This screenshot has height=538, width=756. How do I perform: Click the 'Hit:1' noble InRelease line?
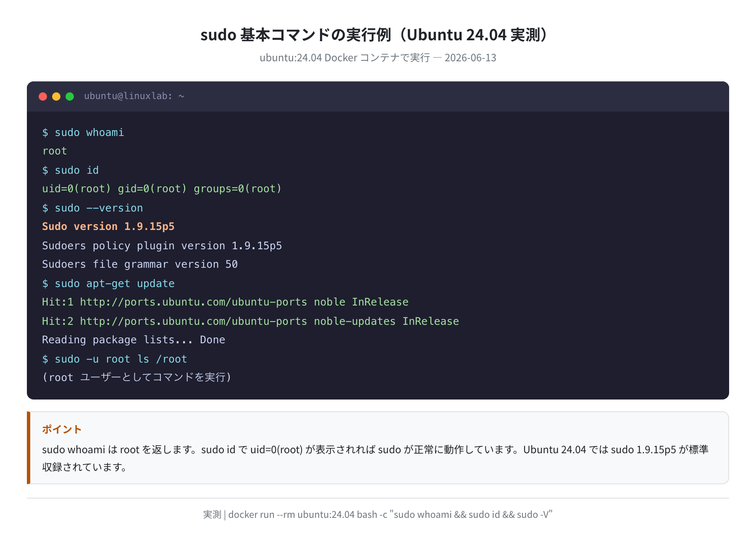point(225,302)
